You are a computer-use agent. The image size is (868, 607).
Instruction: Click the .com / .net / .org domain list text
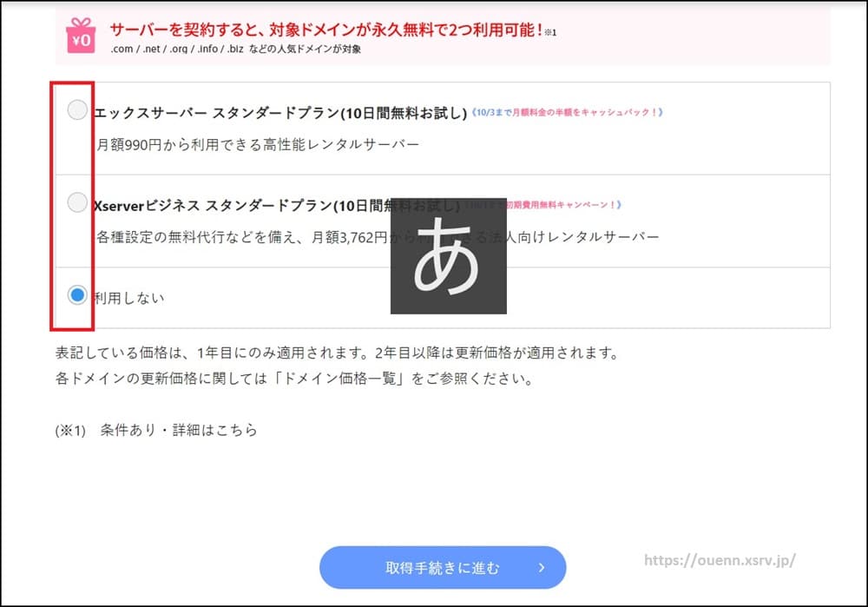pos(236,49)
